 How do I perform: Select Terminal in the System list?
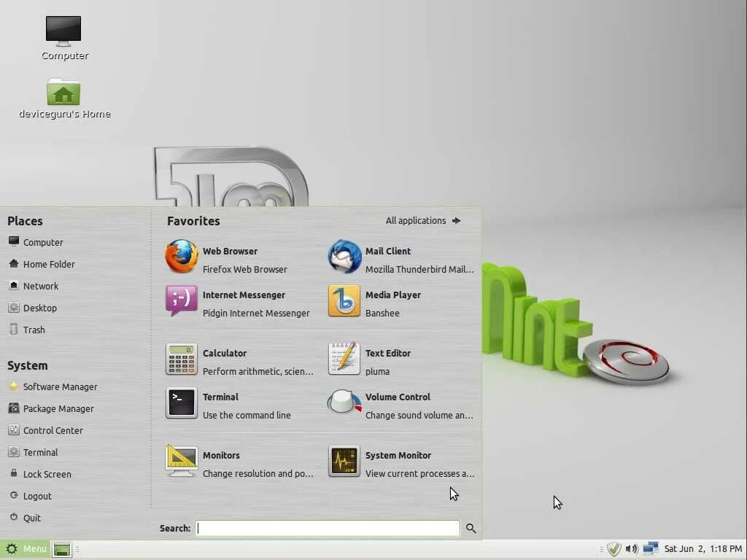tap(41, 452)
